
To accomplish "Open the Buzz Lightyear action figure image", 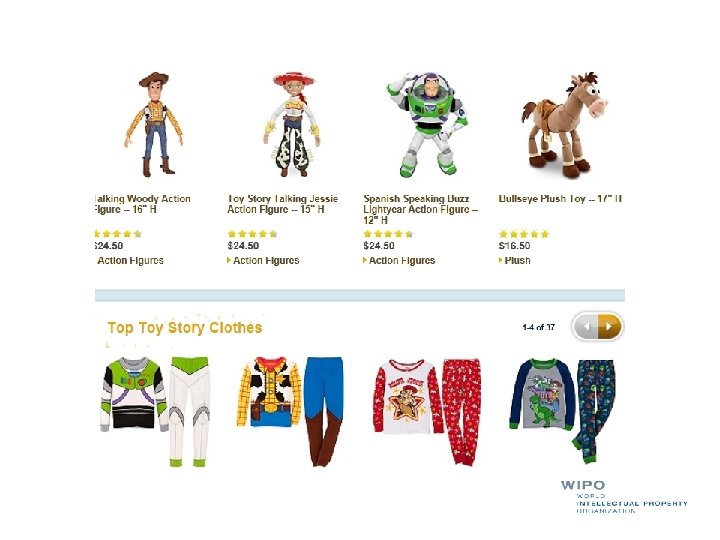I will coord(427,124).
